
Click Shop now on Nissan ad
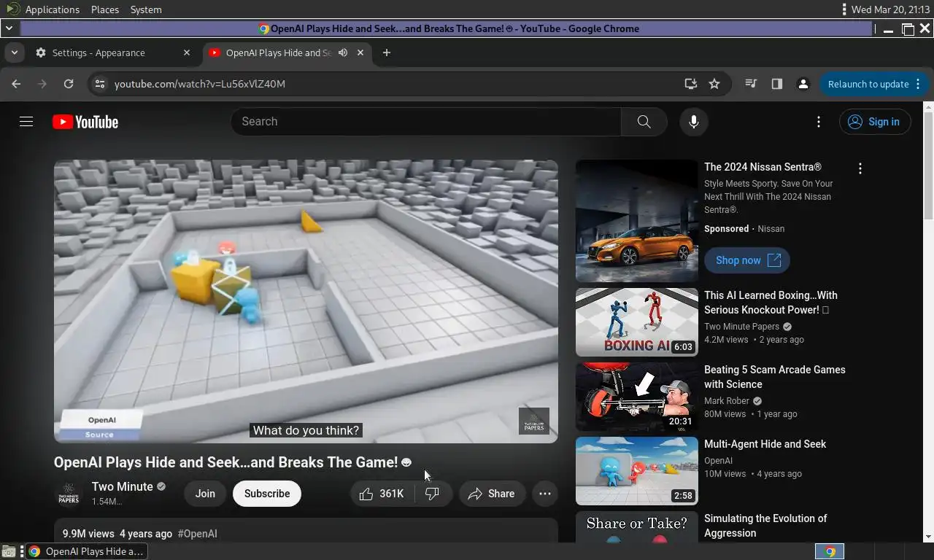point(747,260)
